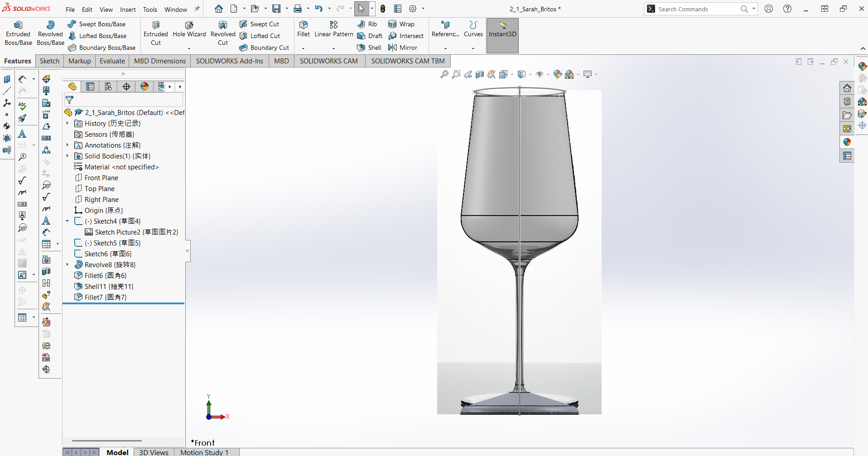Select the Mirror tool
This screenshot has height=456, width=868.
pyautogui.click(x=403, y=48)
